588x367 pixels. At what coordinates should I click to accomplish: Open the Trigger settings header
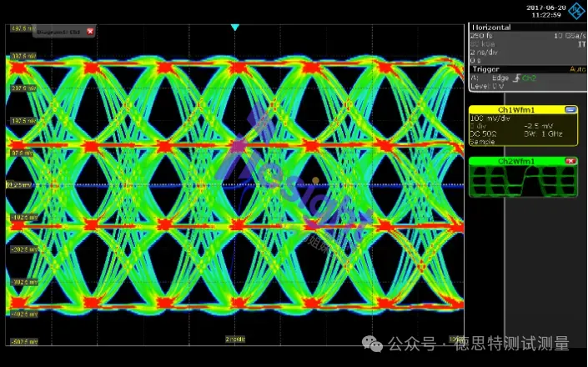click(485, 69)
